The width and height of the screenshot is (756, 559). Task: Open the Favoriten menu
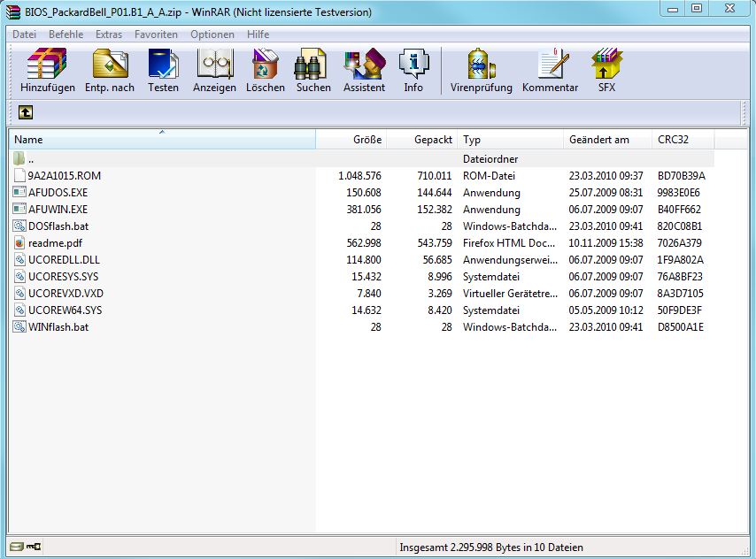[x=156, y=34]
